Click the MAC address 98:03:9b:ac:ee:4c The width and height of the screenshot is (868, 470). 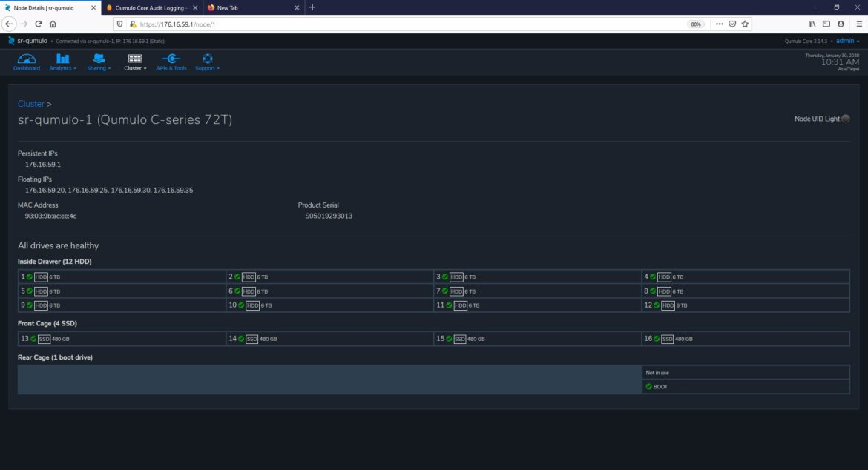click(50, 216)
